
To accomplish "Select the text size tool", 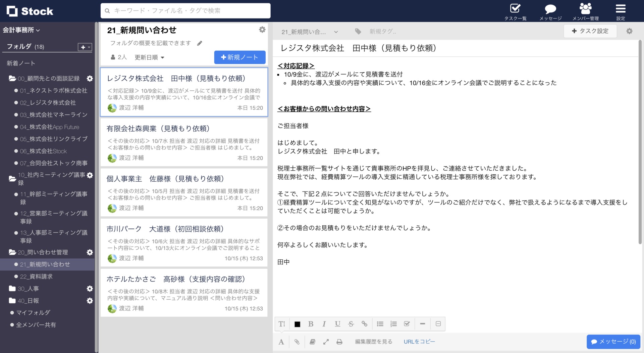I will point(281,324).
